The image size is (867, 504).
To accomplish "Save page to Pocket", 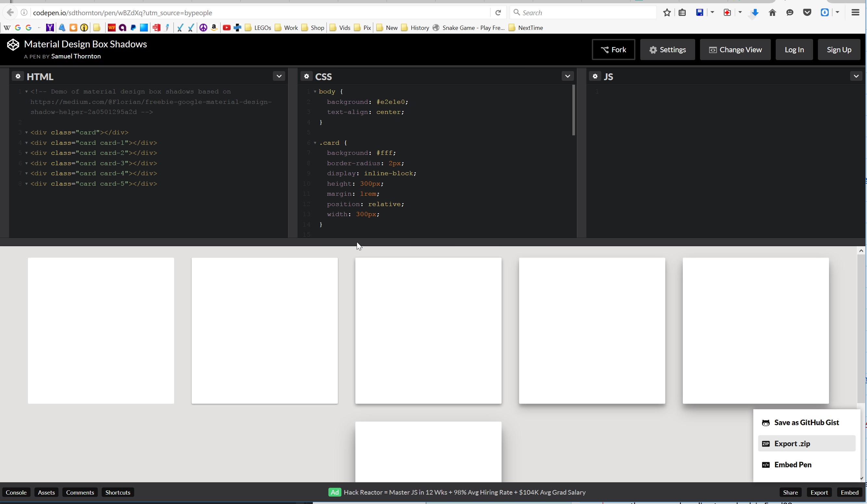I will point(807,12).
